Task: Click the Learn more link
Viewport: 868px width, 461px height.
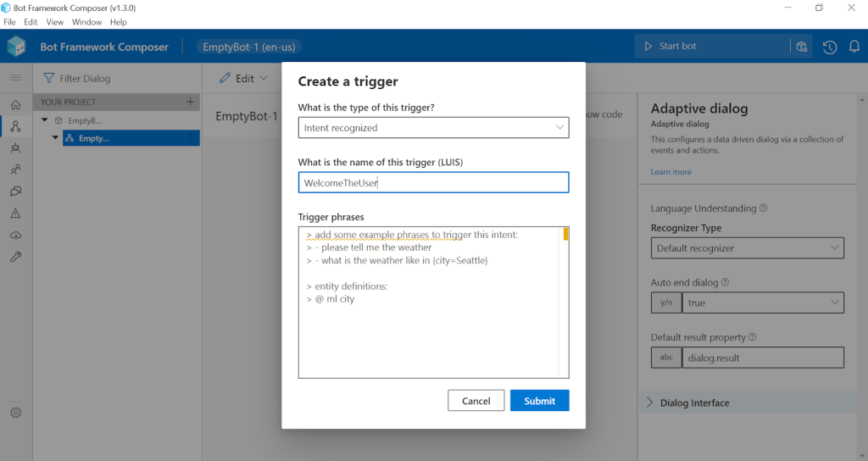Action: [670, 172]
